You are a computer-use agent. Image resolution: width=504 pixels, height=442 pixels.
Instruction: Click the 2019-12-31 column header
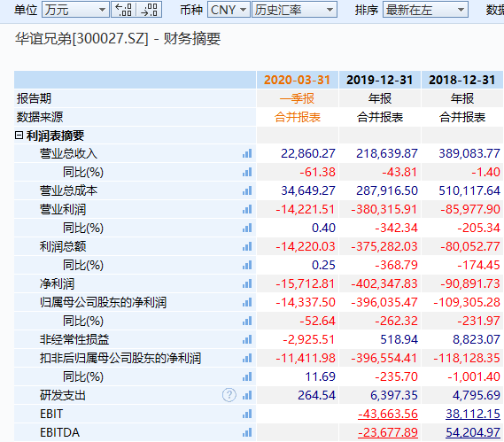[380, 80]
